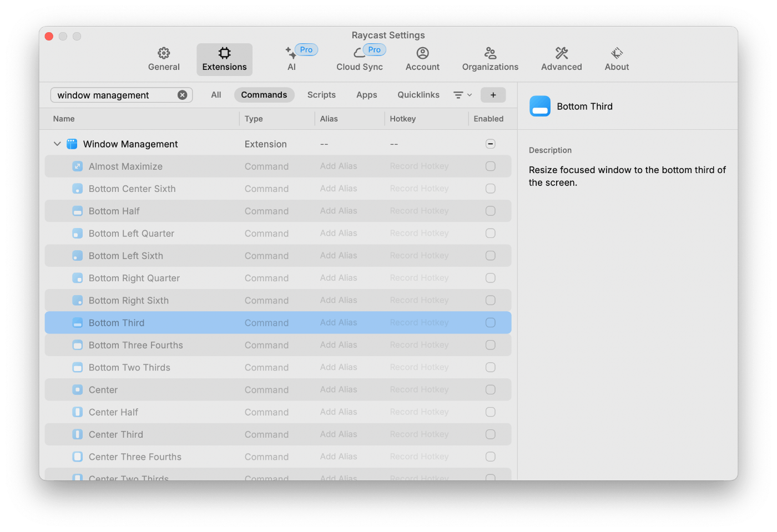This screenshot has height=532, width=777.
Task: Enable the Almost Maximize command
Action: (490, 166)
